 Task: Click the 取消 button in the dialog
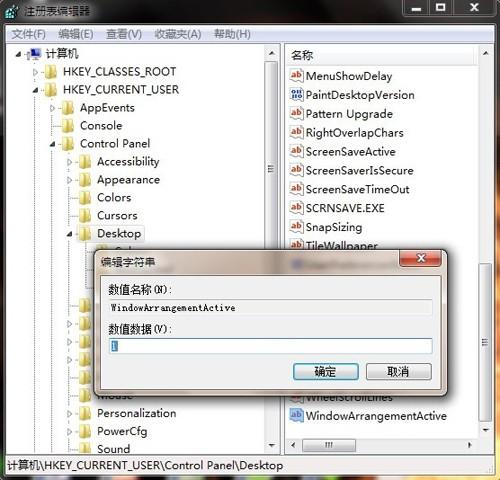399,371
